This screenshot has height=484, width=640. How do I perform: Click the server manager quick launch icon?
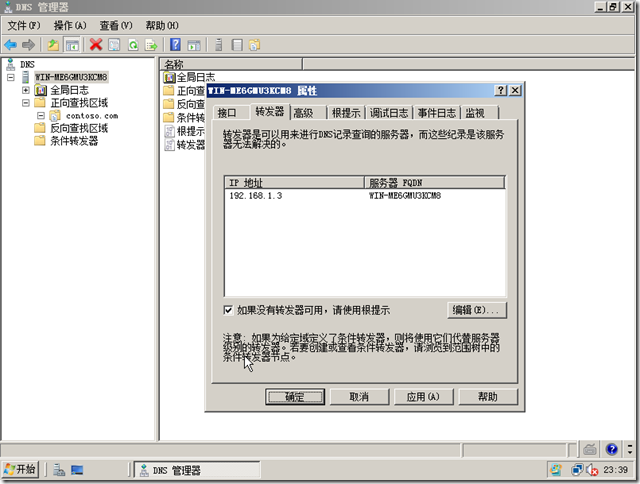(59, 470)
